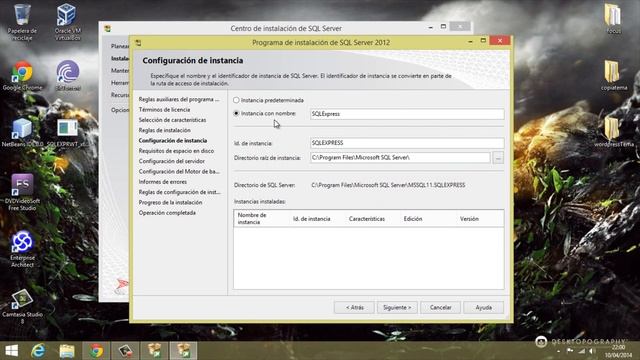This screenshot has height=360, width=640.
Task: Click Configuración del Motor de ba... step
Action: pos(179,171)
